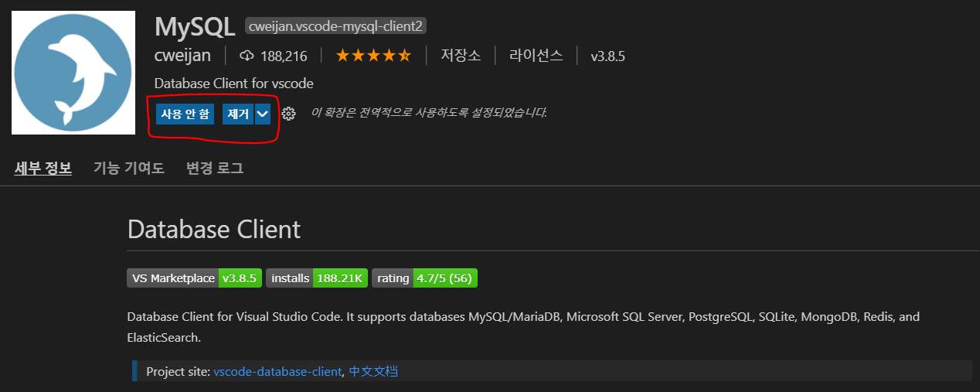The width and height of the screenshot is (980, 392).
Task: Click the Database Client heading
Action: pos(214,229)
